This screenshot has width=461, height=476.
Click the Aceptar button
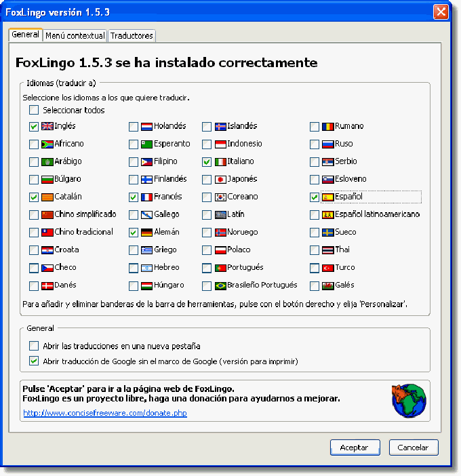(x=355, y=448)
